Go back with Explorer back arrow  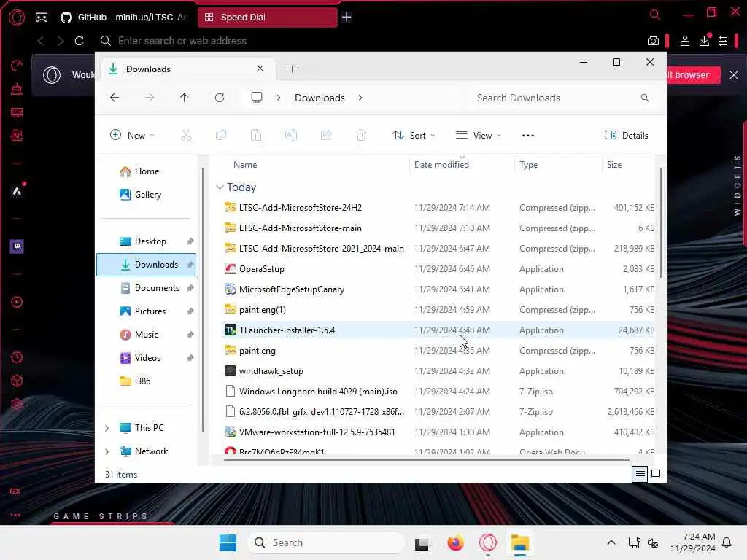(115, 98)
